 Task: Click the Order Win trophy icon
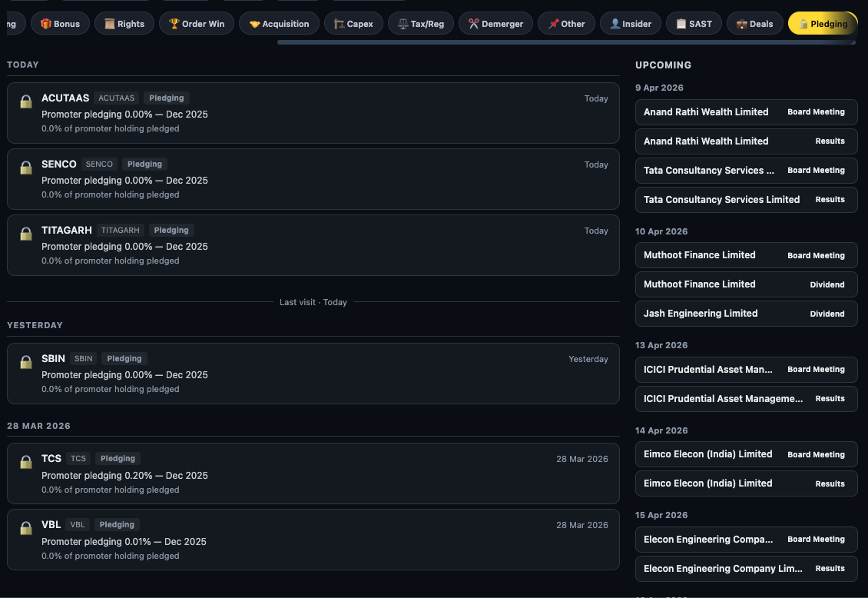[174, 23]
